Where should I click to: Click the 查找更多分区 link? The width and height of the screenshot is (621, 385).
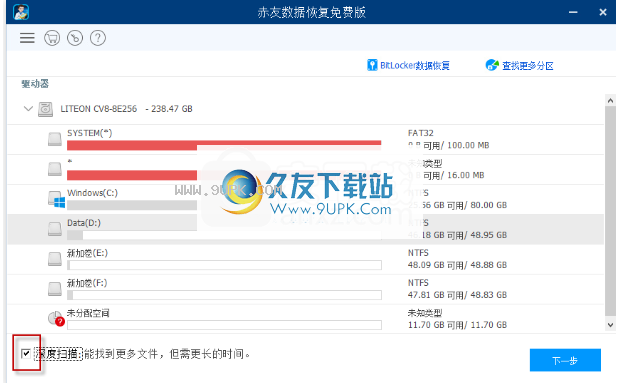pos(528,65)
